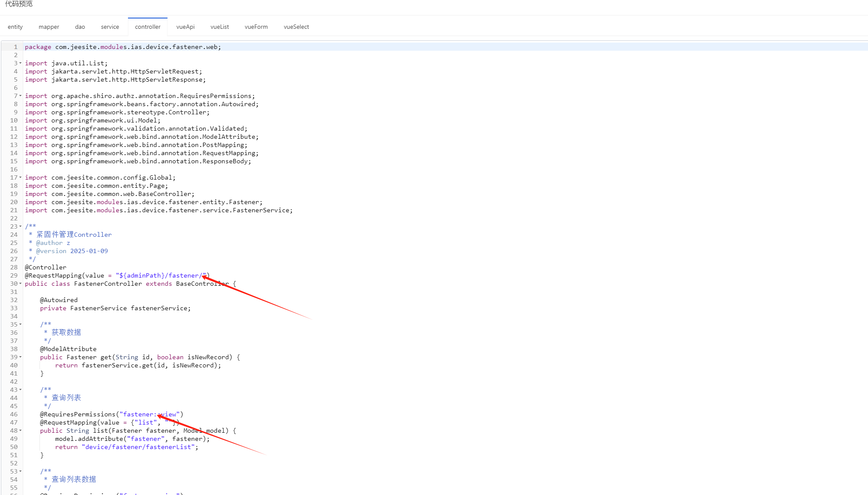Fold the comment block at line 35

coord(20,324)
